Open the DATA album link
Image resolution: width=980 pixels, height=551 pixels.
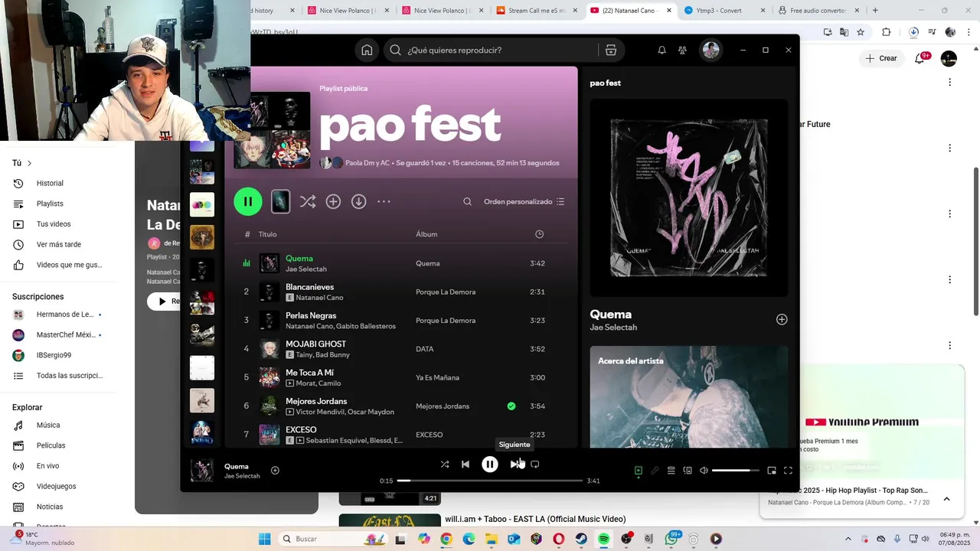click(425, 349)
